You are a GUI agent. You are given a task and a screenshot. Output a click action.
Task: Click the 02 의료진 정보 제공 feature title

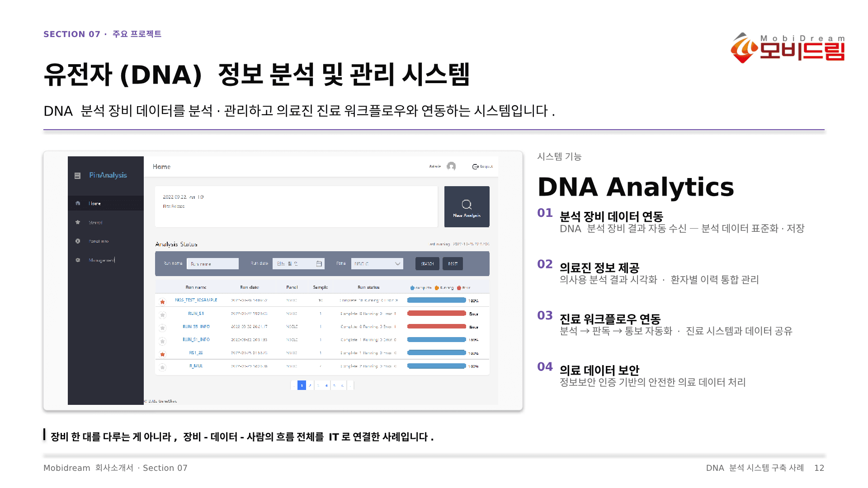(599, 268)
